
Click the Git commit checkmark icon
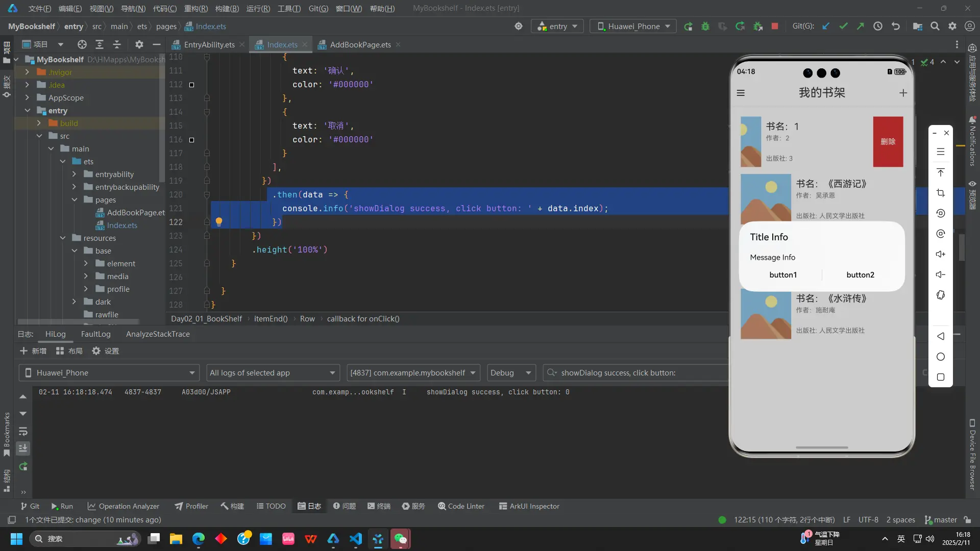coord(843,26)
